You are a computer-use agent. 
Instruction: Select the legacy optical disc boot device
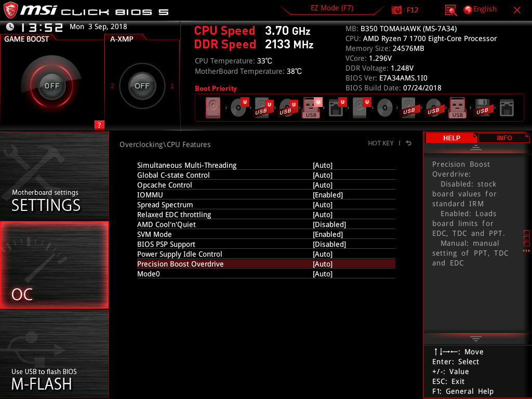[x=385, y=108]
